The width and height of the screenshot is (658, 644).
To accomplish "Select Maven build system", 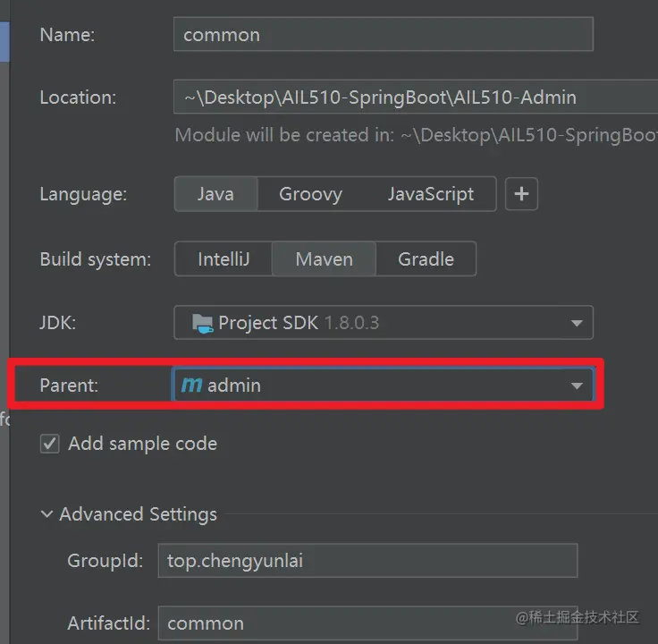I will 324,259.
